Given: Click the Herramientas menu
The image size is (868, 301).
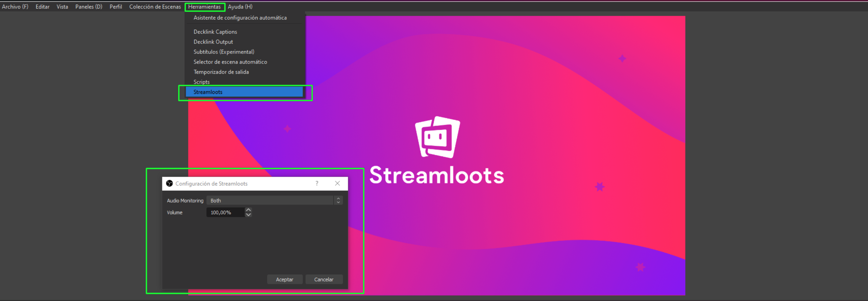Looking at the screenshot, I should (x=205, y=7).
